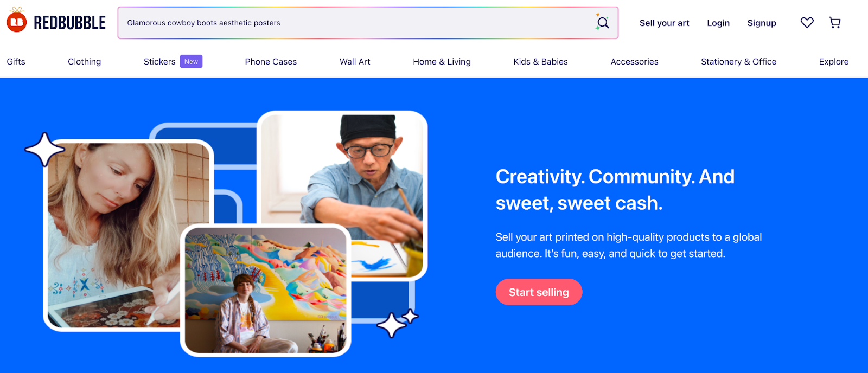Click the Sell your art link
868x373 pixels.
click(x=664, y=23)
